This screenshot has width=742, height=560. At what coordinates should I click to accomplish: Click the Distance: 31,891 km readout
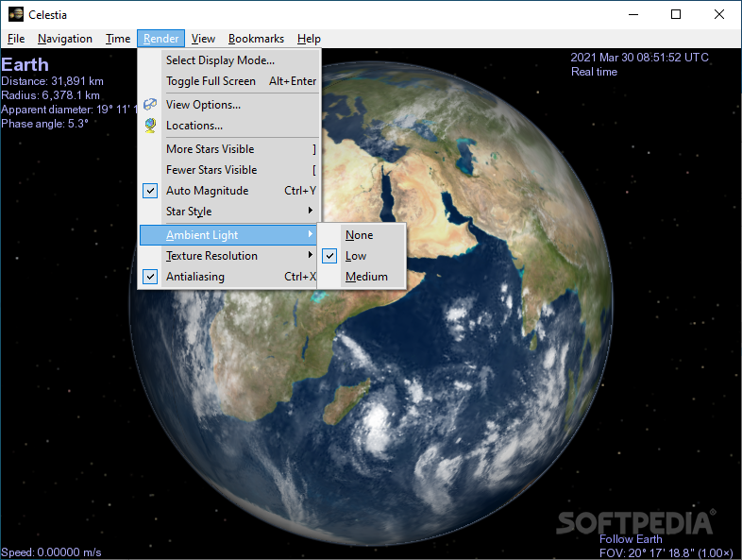[x=52, y=81]
